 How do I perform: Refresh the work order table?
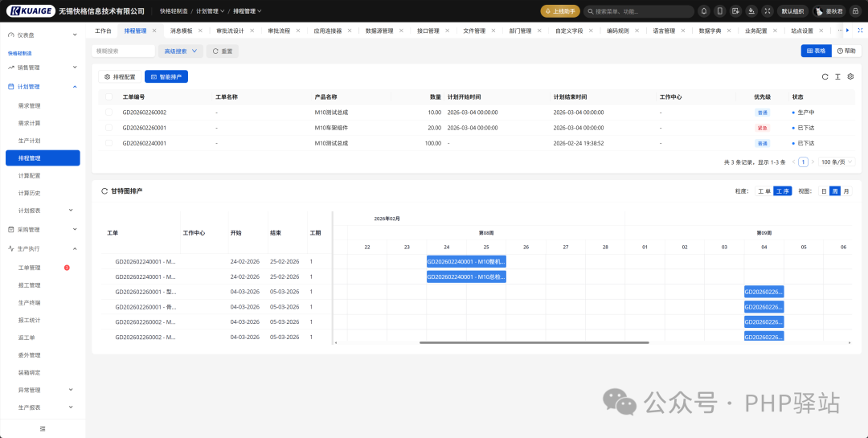pos(825,76)
